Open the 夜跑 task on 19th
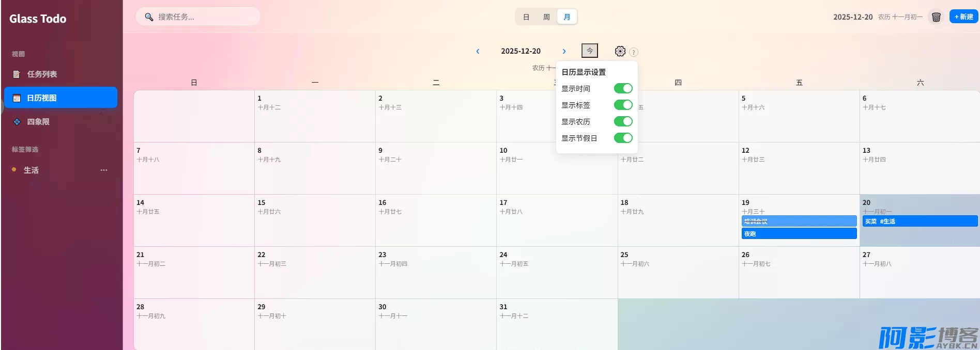 click(x=799, y=234)
